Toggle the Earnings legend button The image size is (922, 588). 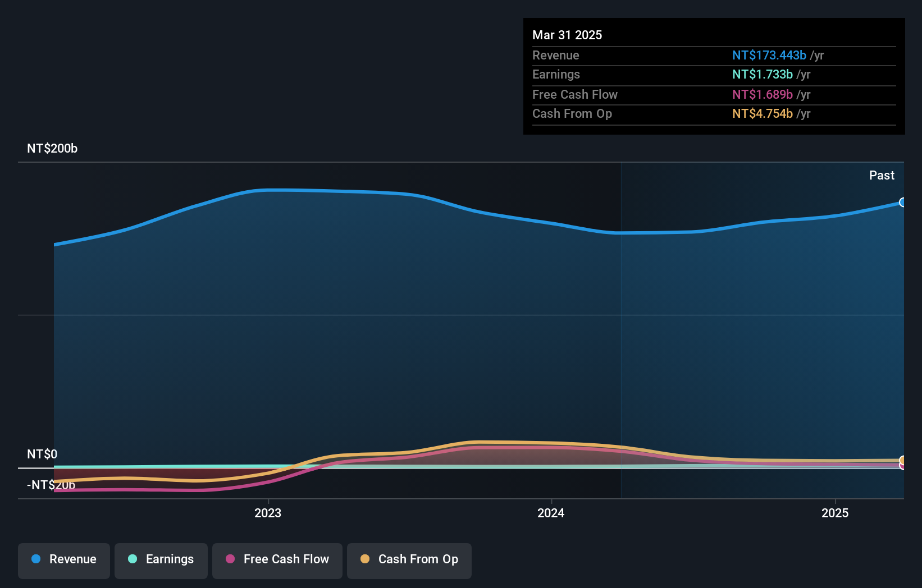point(161,561)
